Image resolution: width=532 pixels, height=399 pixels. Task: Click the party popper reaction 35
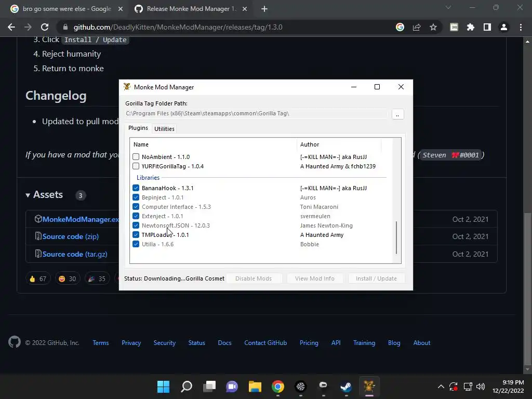click(97, 278)
